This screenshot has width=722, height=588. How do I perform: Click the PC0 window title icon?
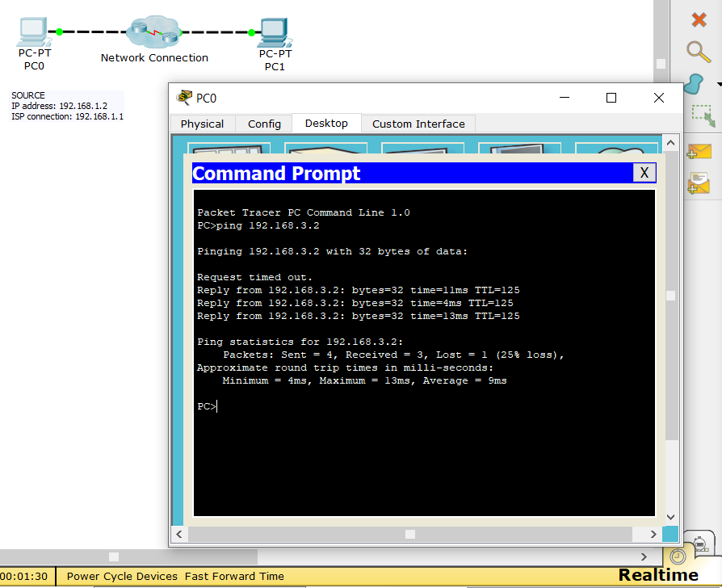click(x=183, y=98)
